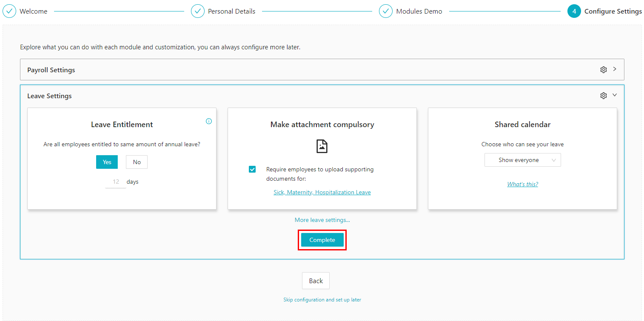Click the Complete button
Screen dimensions: 644x321
(322, 239)
